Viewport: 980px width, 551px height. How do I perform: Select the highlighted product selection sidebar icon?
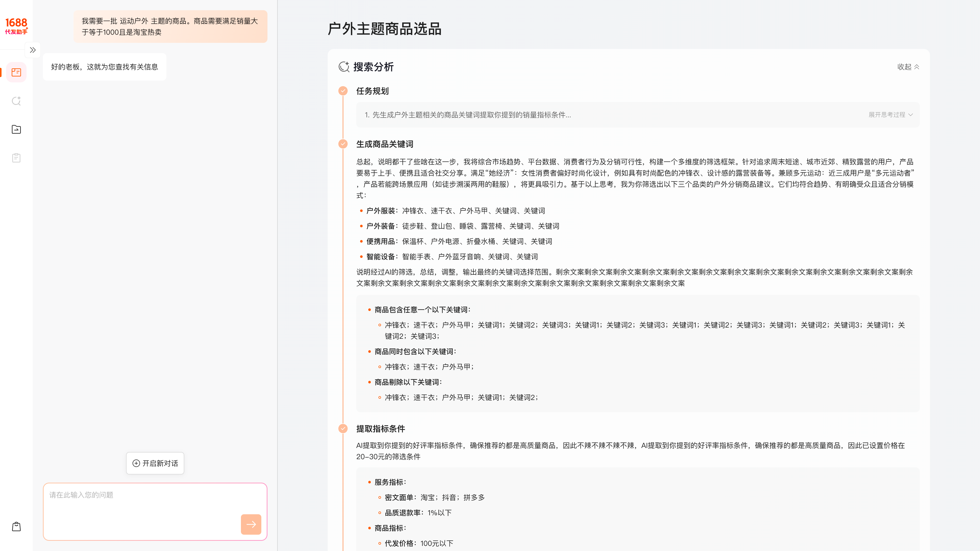(16, 72)
